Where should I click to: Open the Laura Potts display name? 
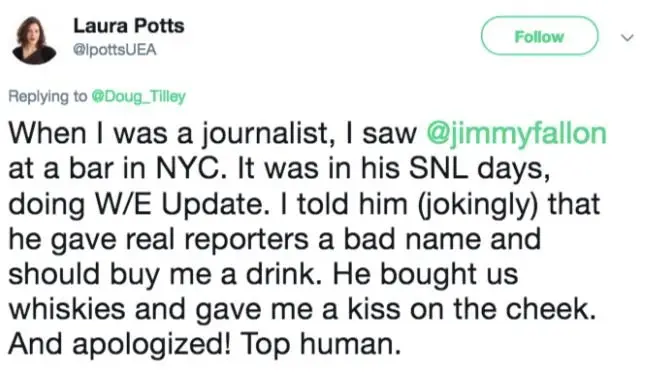pos(129,26)
